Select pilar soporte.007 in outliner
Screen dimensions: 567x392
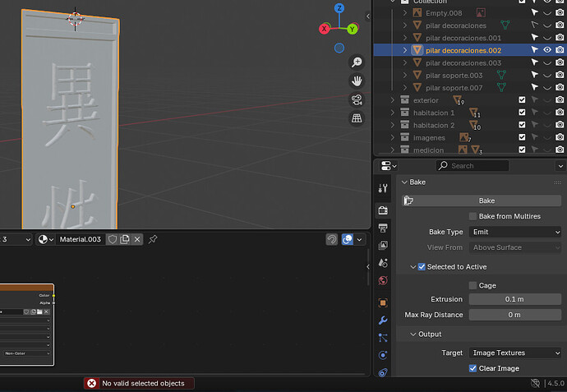coord(454,88)
